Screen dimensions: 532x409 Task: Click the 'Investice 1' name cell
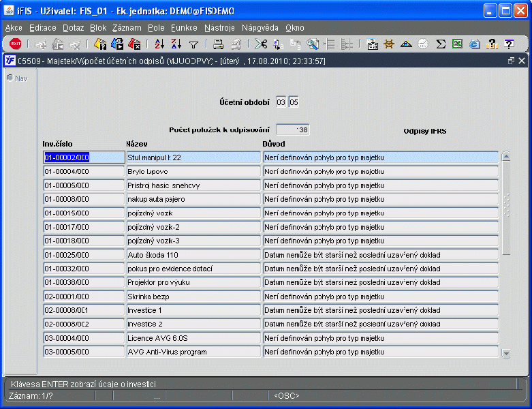pyautogui.click(x=193, y=310)
